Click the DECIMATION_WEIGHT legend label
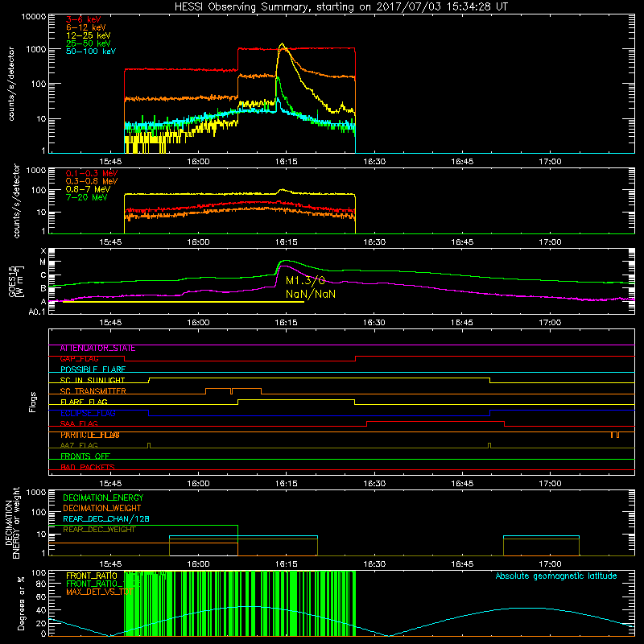This screenshot has height=644, width=644. (x=102, y=509)
